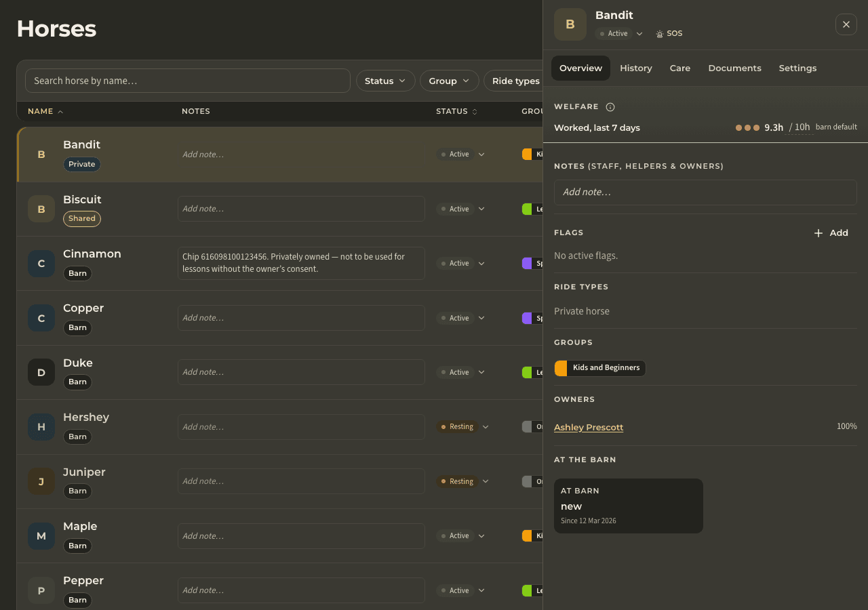Screen dimensions: 868x610
Task: Open Maple's Active status dropdown
Action: 460,536
